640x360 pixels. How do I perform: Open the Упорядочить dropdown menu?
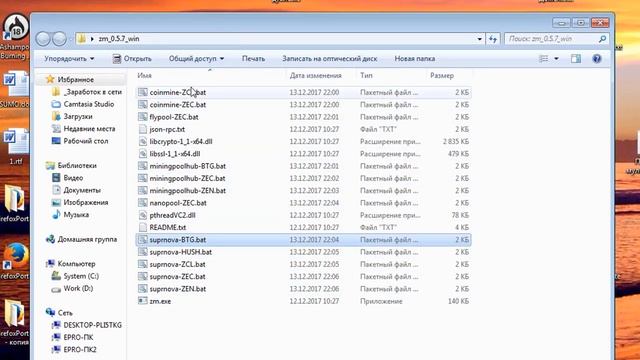[x=69, y=59]
